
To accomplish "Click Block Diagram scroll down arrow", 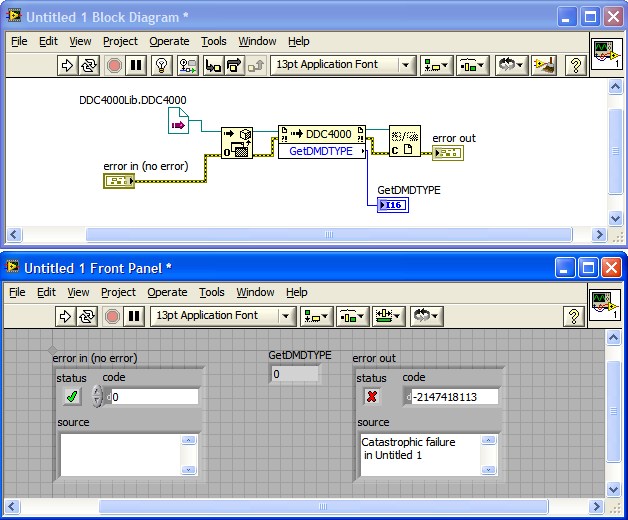I will point(615,218).
